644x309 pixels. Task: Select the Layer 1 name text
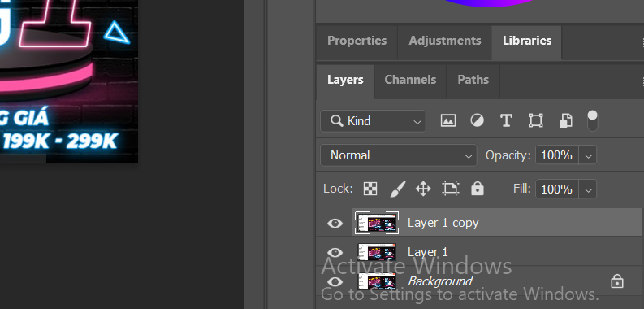pos(427,252)
